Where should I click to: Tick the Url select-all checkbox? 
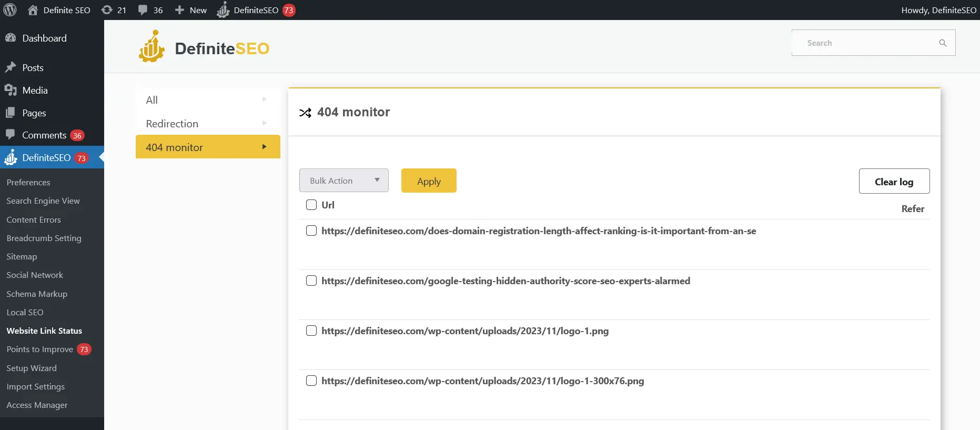pos(311,205)
